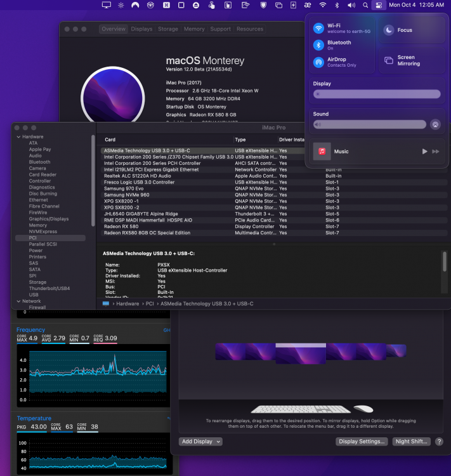Select the Realtek ALC S1220A HD Audio row
This screenshot has height=476, width=451.
274,176
